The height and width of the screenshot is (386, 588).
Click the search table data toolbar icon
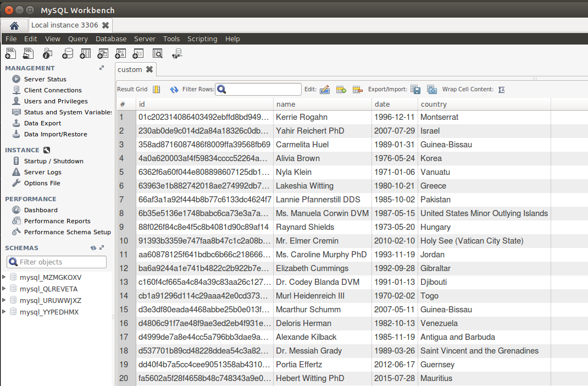click(x=158, y=54)
